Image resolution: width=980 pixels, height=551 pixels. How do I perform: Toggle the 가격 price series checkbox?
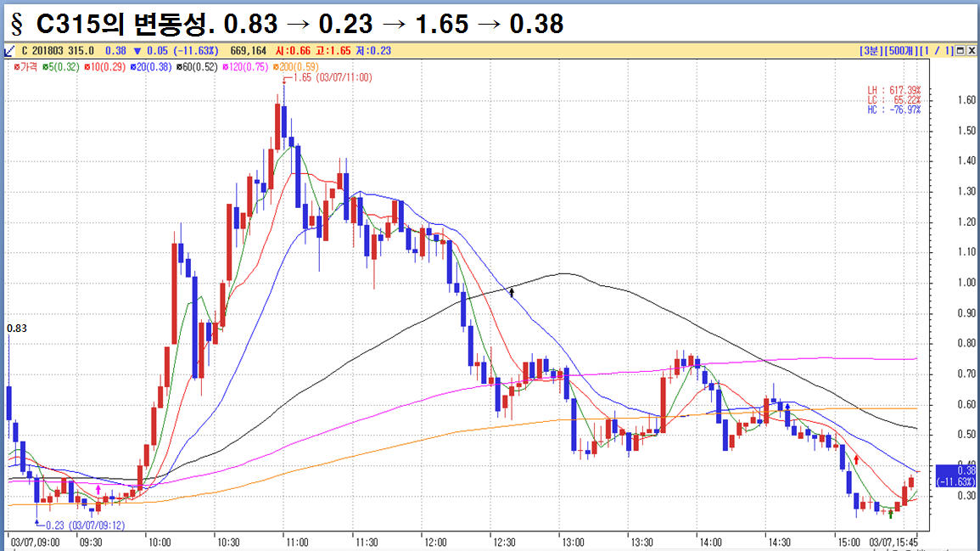[16, 65]
